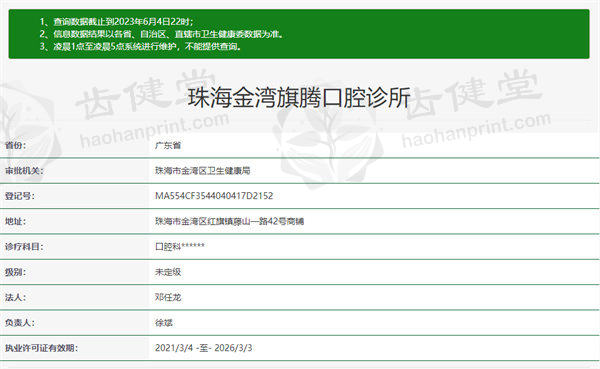Select the legal person name 邓任龙
600x369 pixels.
168,297
